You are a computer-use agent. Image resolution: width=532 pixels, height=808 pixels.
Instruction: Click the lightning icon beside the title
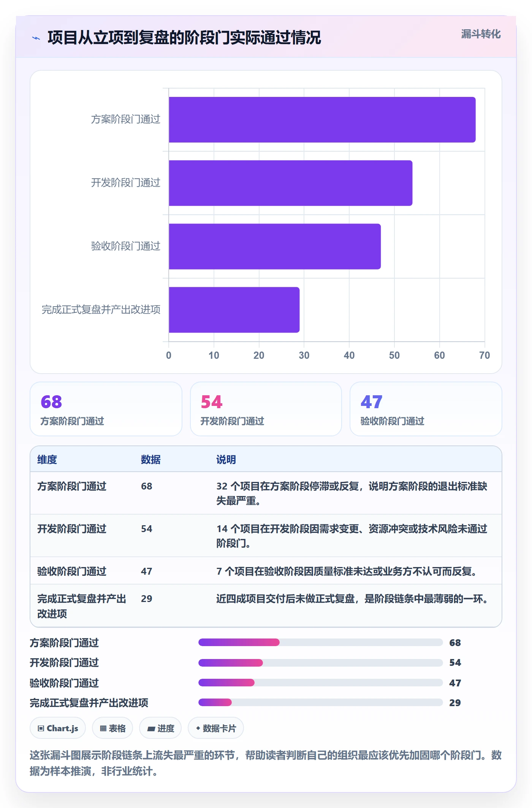[36, 38]
